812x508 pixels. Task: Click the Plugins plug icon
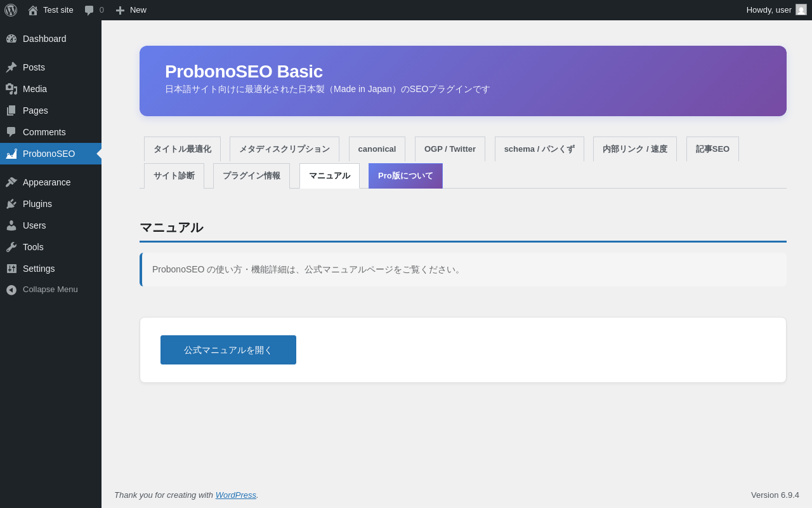coord(11,204)
